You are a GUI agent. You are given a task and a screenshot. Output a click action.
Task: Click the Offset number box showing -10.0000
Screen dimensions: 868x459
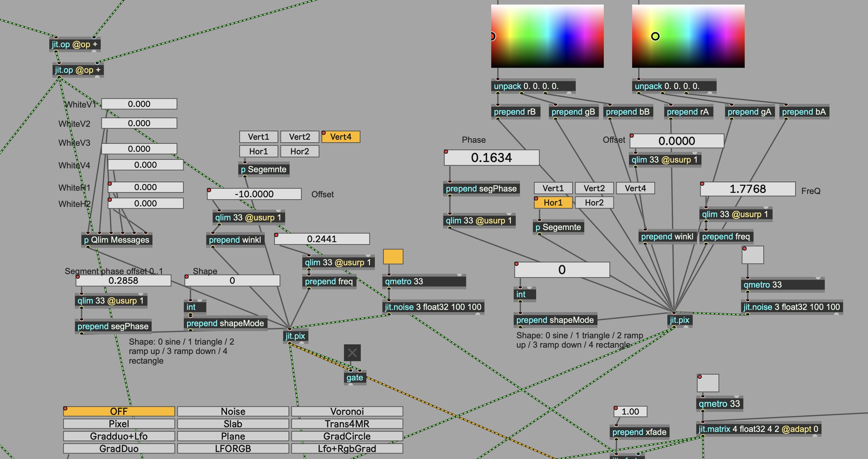254,194
